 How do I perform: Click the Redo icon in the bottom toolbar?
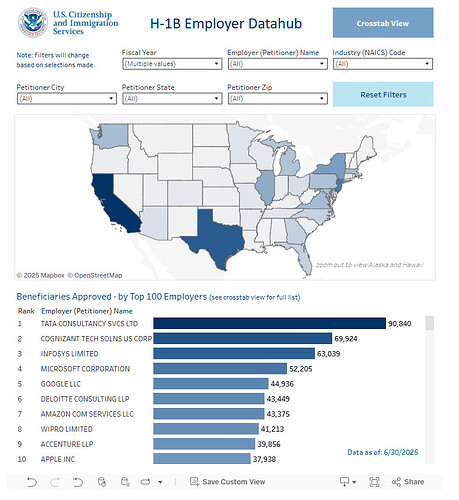click(55, 482)
